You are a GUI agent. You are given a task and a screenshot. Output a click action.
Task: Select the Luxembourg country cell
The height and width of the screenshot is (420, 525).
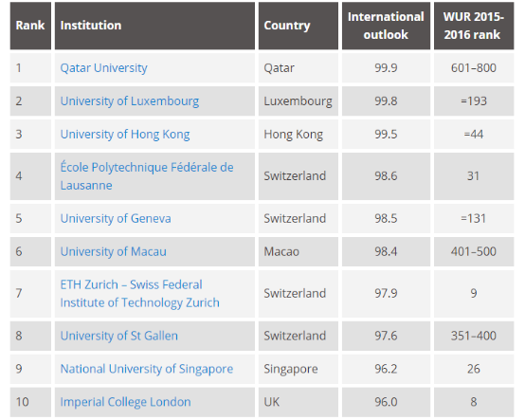point(299,101)
